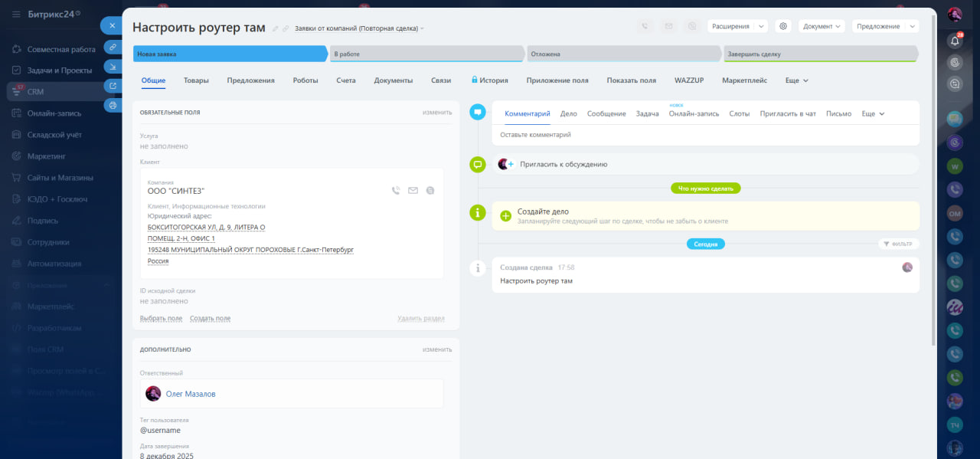The width and height of the screenshot is (980, 459).
Task: Open pipeline selector Заявки от компаний
Action: coord(358,28)
